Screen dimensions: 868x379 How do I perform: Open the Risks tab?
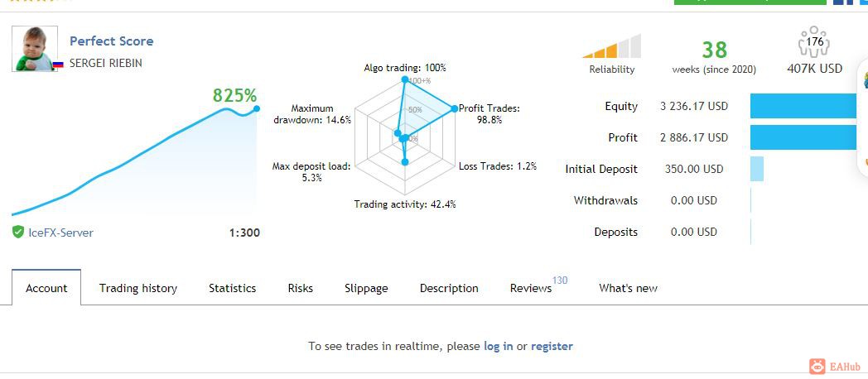300,288
